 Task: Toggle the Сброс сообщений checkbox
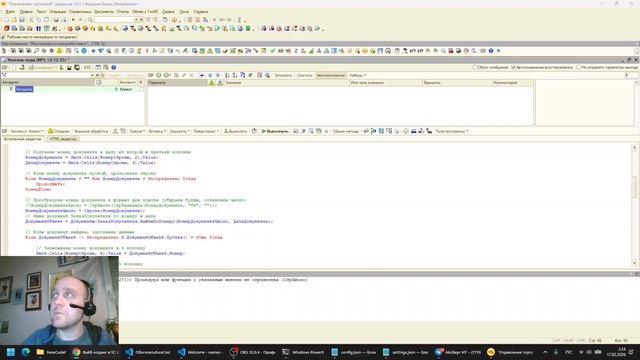pyautogui.click(x=475, y=67)
